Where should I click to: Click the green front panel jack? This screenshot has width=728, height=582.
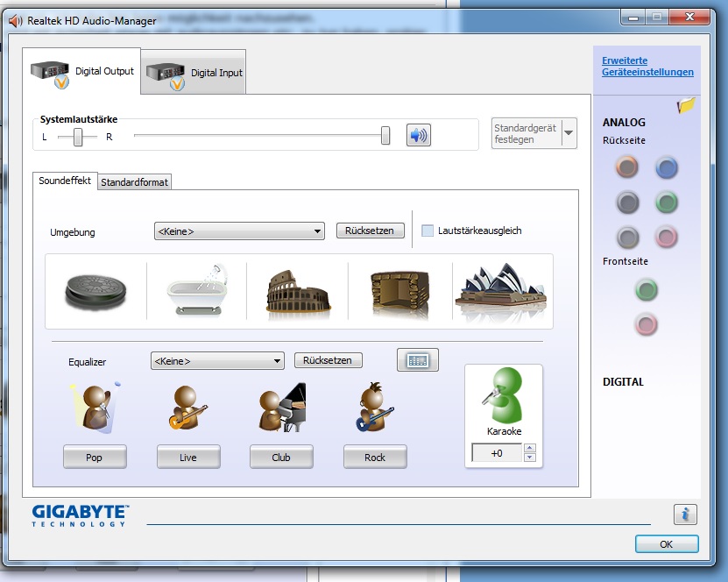click(x=647, y=290)
